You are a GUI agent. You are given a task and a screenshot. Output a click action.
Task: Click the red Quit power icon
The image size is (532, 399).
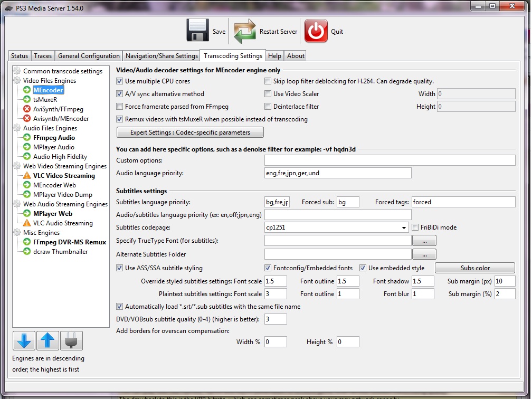(316, 31)
